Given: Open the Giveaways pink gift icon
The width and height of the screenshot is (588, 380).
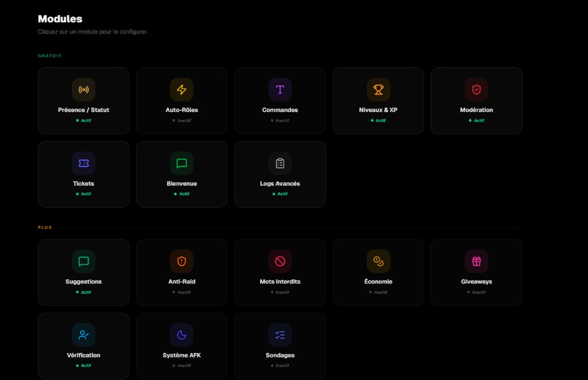Looking at the screenshot, I should click(x=477, y=262).
